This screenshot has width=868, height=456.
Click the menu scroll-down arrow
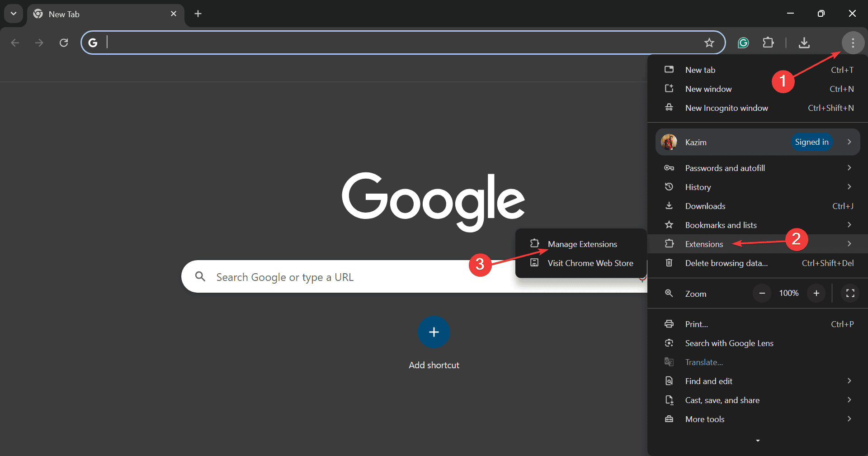tap(758, 441)
